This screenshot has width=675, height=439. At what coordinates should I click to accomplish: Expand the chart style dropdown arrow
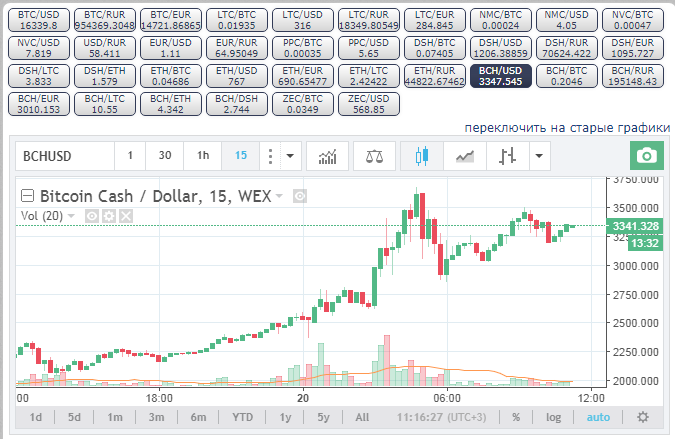click(539, 156)
